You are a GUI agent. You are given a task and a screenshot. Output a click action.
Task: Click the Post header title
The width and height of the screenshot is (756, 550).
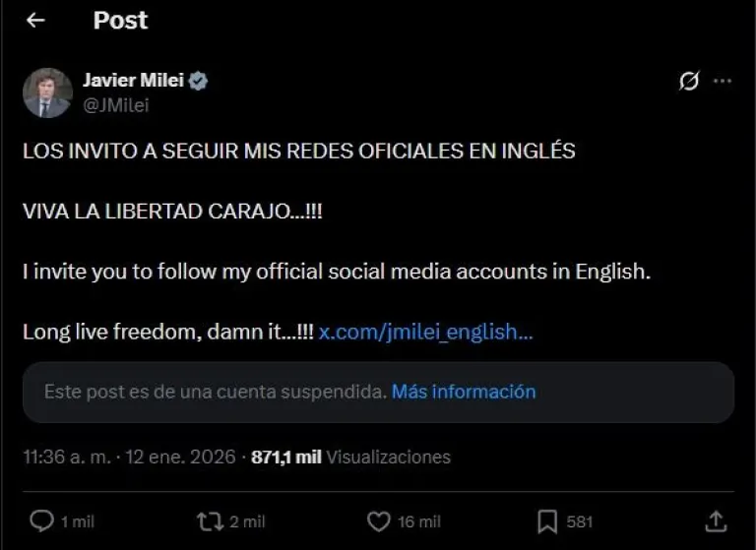120,21
